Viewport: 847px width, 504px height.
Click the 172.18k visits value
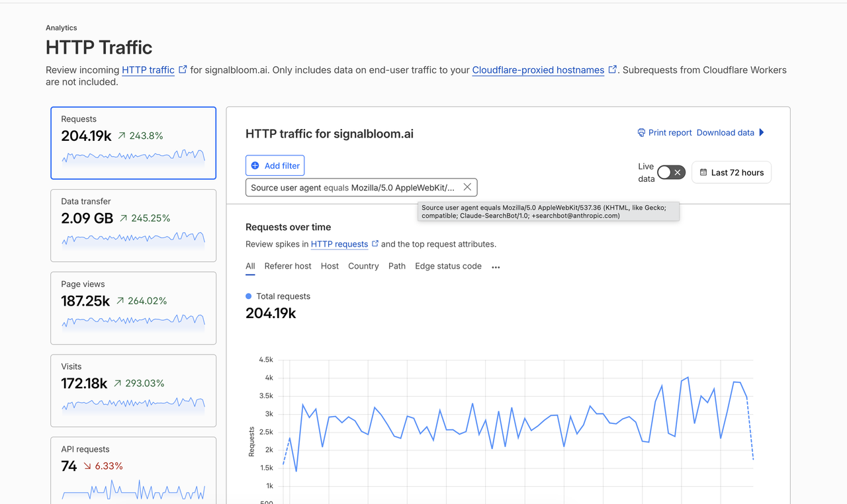[84, 384]
